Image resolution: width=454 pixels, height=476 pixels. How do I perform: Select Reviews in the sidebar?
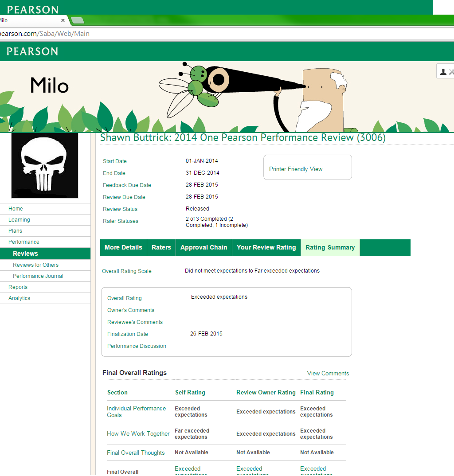[26, 254]
